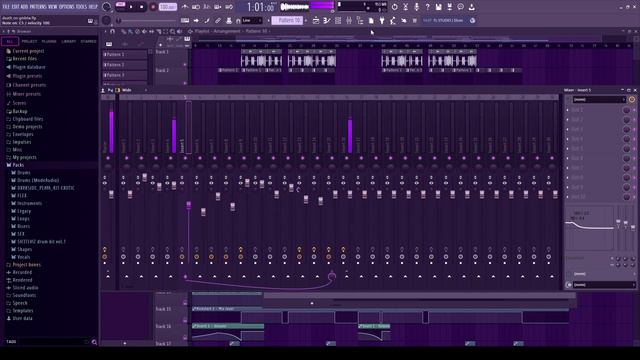Open the PATTERNS menu
Viewport: 640px width, 360px height.
(x=38, y=7)
